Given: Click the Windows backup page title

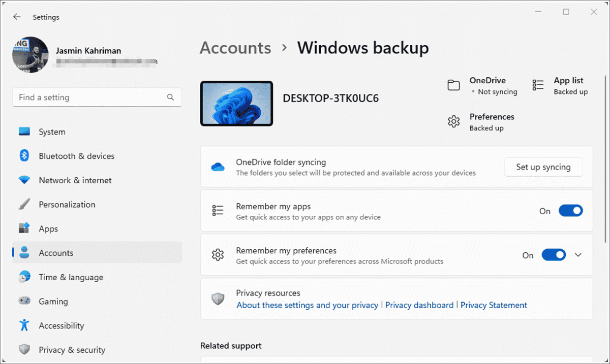Looking at the screenshot, I should (363, 48).
